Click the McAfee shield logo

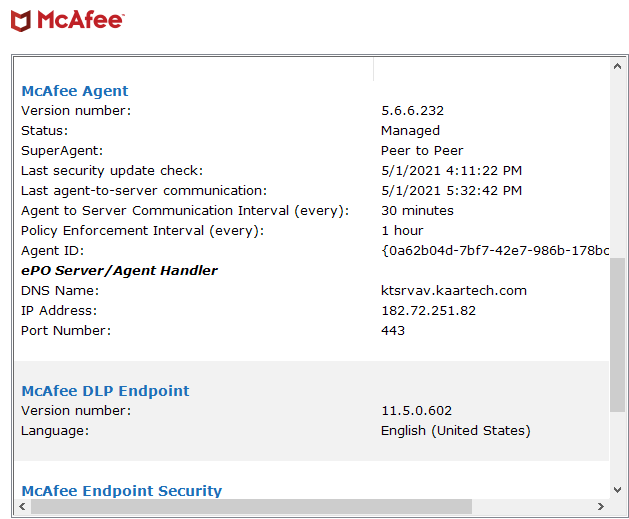(21, 21)
